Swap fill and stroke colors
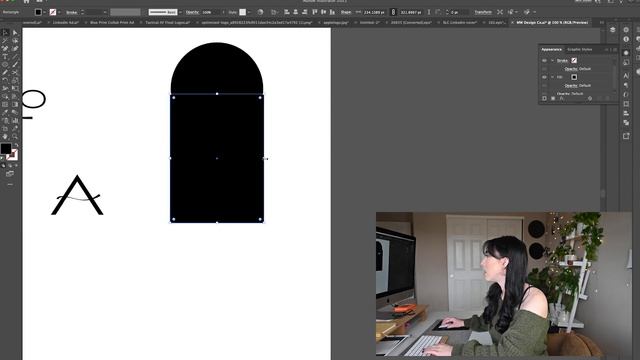 (16, 145)
